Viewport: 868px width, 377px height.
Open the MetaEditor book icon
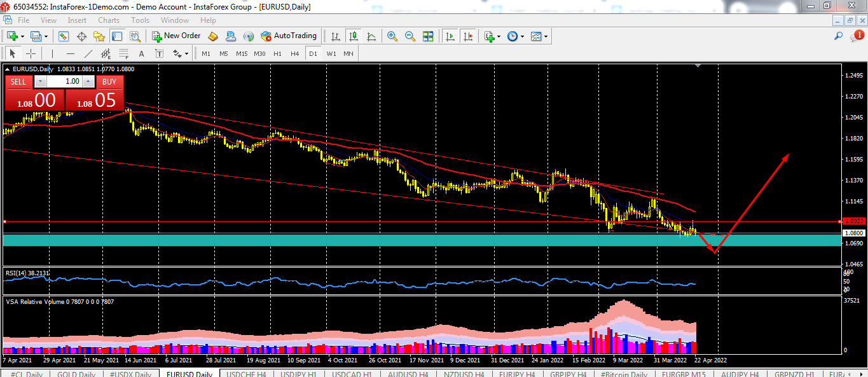coord(213,36)
